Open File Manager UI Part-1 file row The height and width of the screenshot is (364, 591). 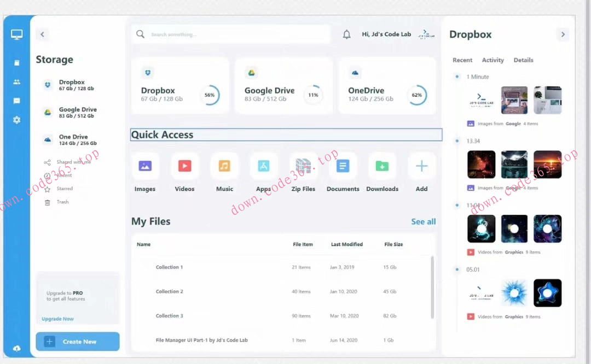pos(281,340)
